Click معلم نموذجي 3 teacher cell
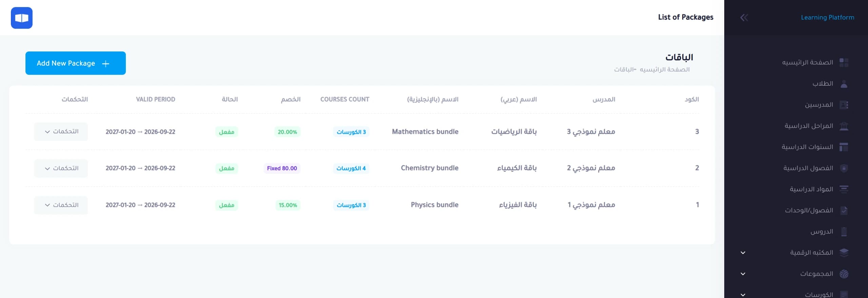868x298 pixels. point(591,132)
